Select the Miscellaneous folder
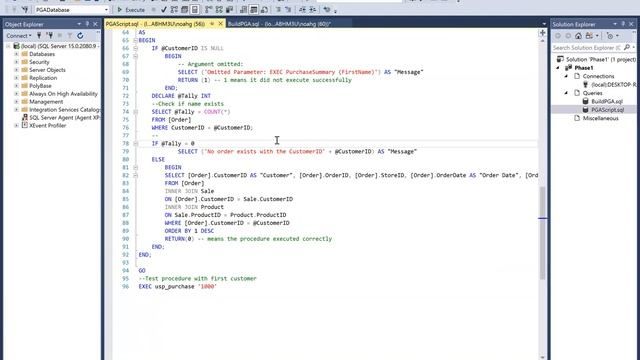Image resolution: width=640 pixels, height=360 pixels. (600, 118)
